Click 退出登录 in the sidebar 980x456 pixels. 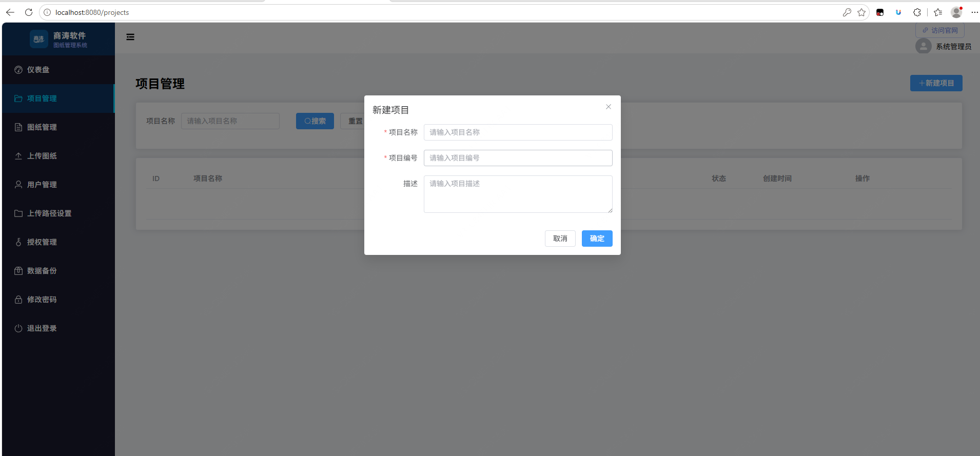[58, 328]
